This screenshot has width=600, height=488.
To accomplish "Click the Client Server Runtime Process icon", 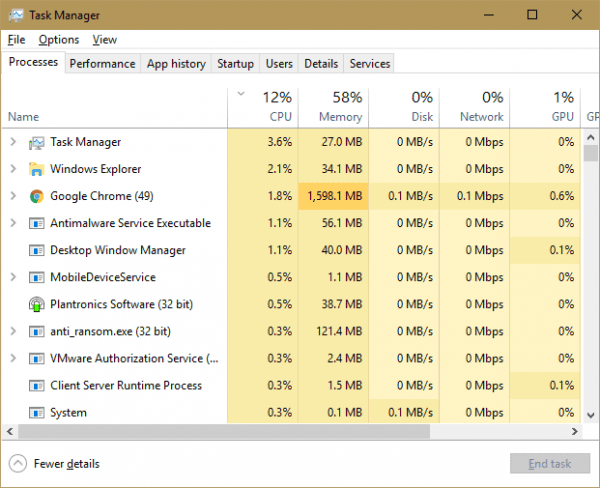I will (x=37, y=385).
